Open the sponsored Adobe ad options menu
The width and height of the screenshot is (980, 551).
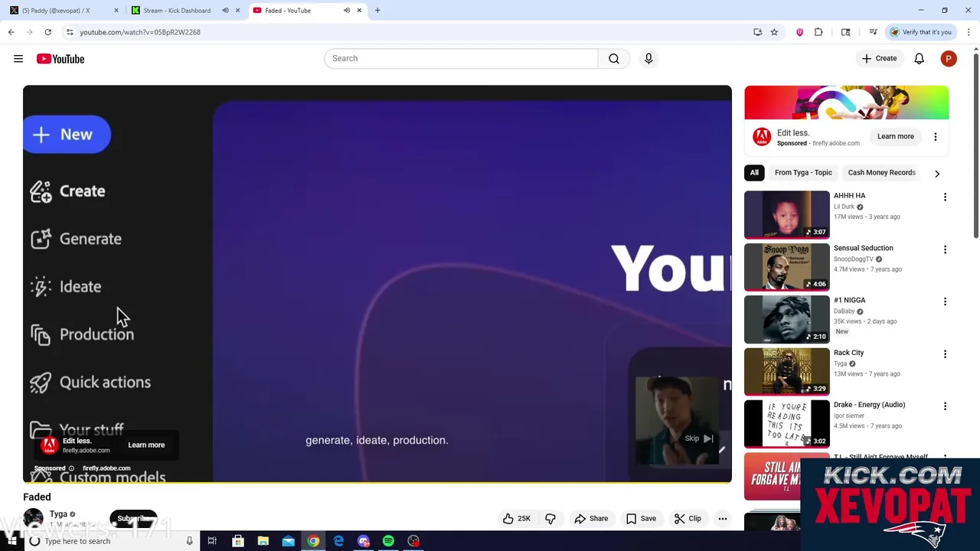[x=935, y=137]
